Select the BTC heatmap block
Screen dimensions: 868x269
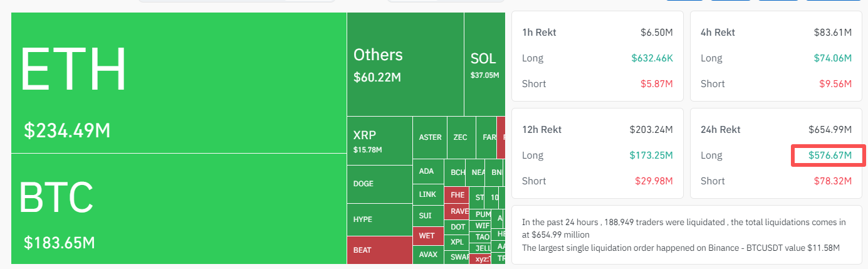coord(179,208)
